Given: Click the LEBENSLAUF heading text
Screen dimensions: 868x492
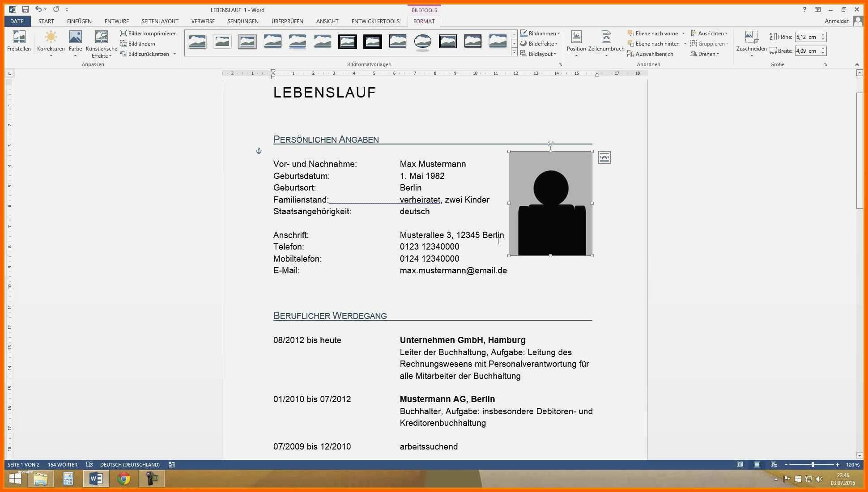Looking at the screenshot, I should (x=324, y=93).
